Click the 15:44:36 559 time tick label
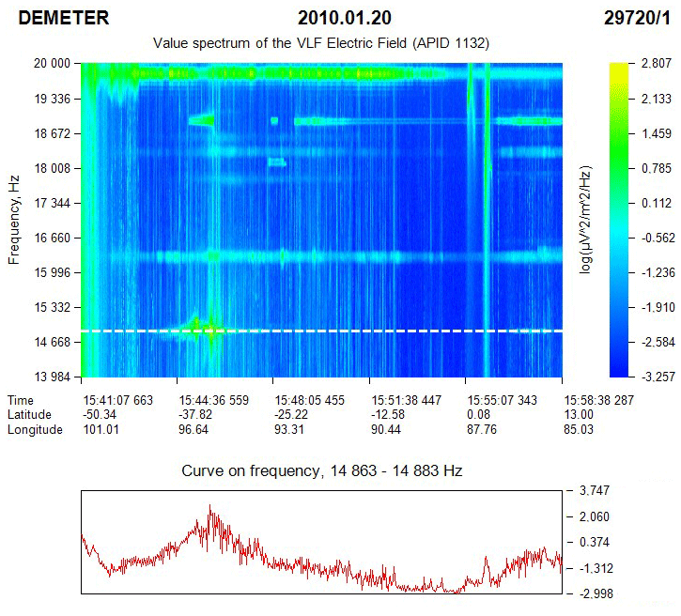The height and width of the screenshot is (616, 681). click(x=213, y=400)
